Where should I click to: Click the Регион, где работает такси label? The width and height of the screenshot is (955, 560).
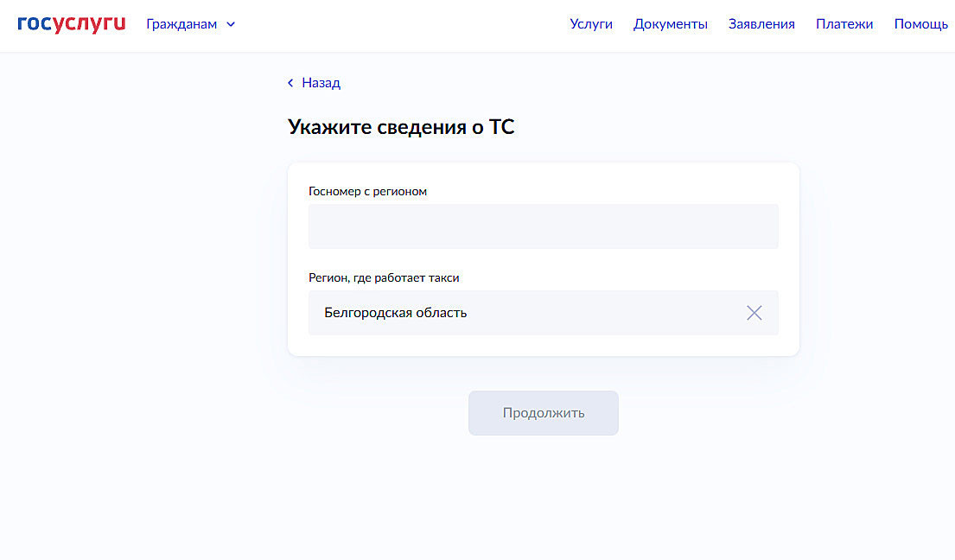(384, 277)
